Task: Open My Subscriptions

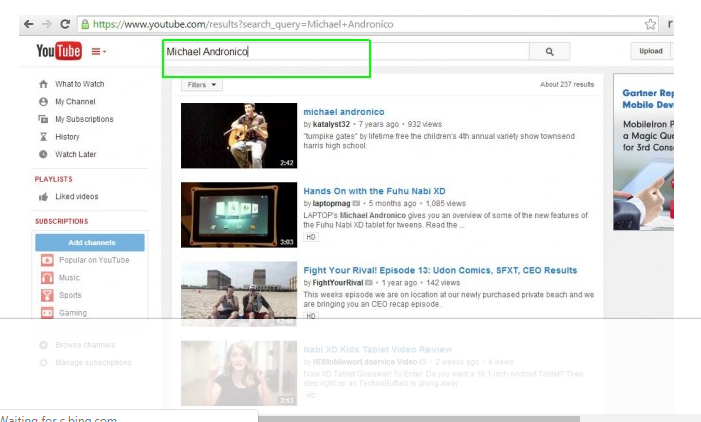Action: click(84, 119)
